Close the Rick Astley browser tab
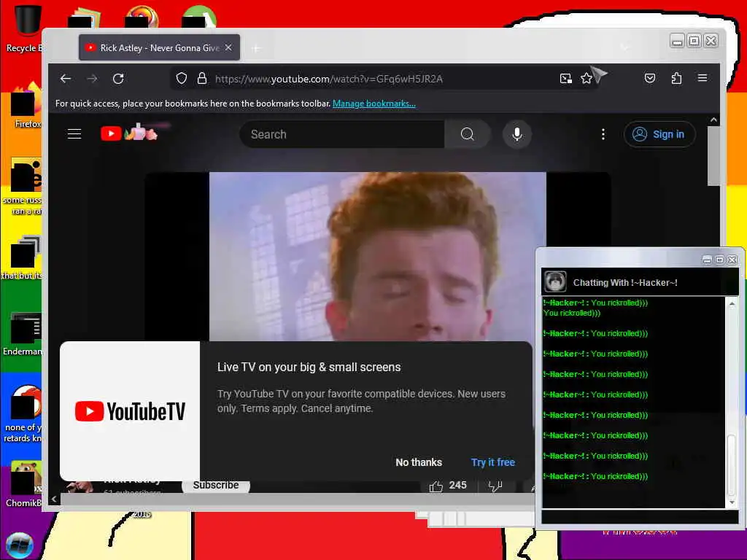The height and width of the screenshot is (560, 747). pyautogui.click(x=228, y=47)
